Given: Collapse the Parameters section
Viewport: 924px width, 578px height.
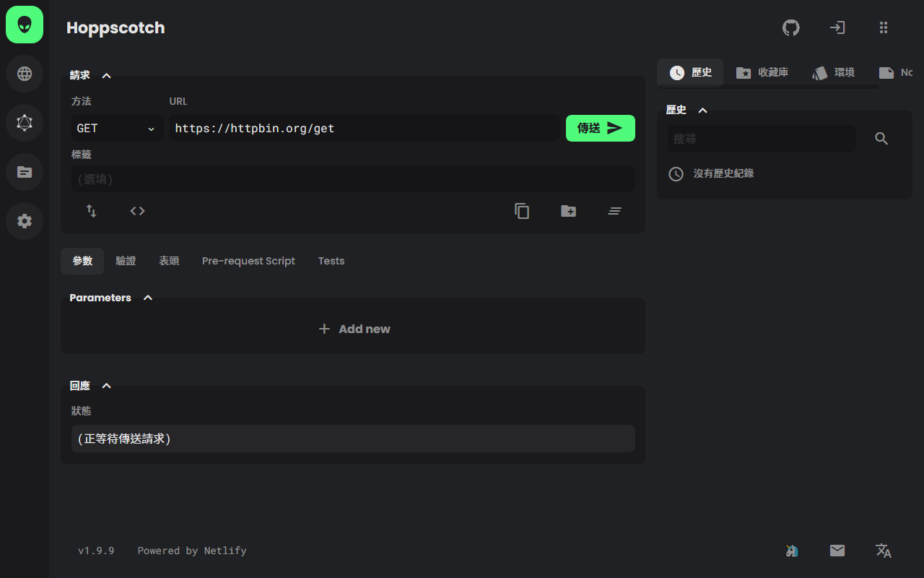Looking at the screenshot, I should 148,298.
